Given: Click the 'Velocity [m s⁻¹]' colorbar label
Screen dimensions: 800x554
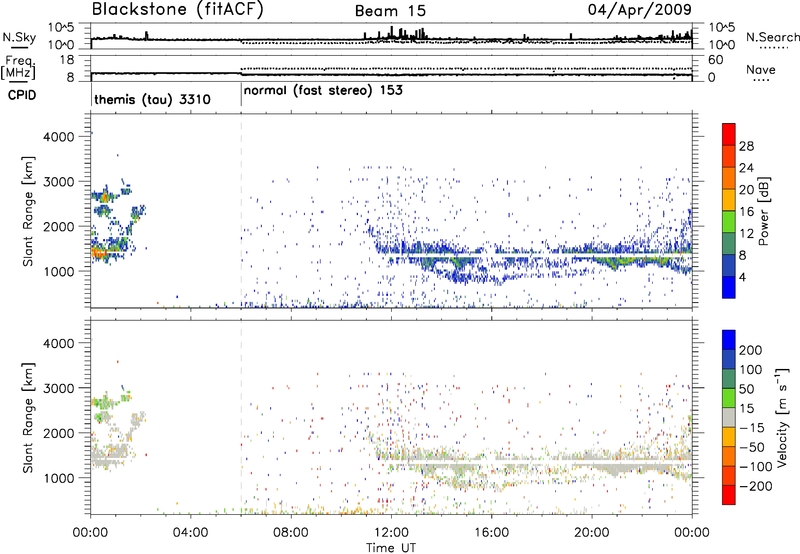Looking at the screenshot, I should (781, 417).
